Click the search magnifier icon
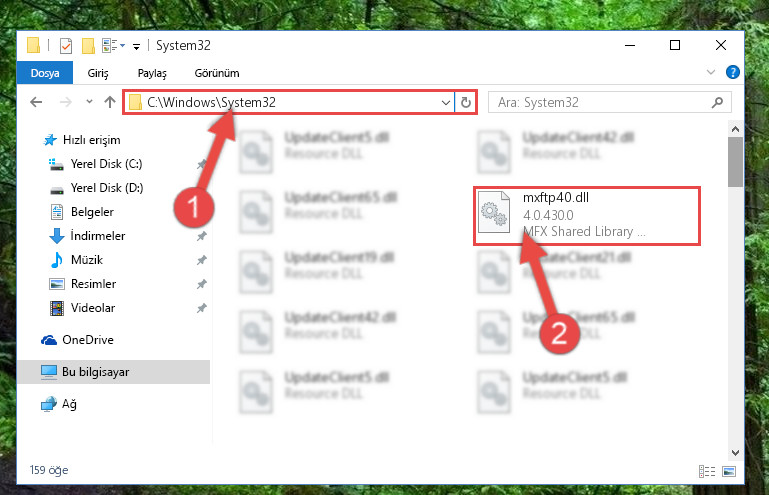The height and width of the screenshot is (495, 769). click(717, 103)
